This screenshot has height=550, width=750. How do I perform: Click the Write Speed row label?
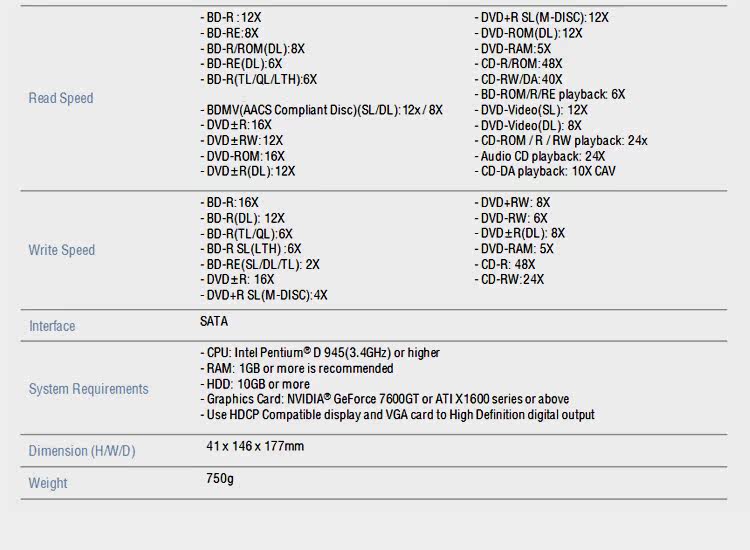62,250
